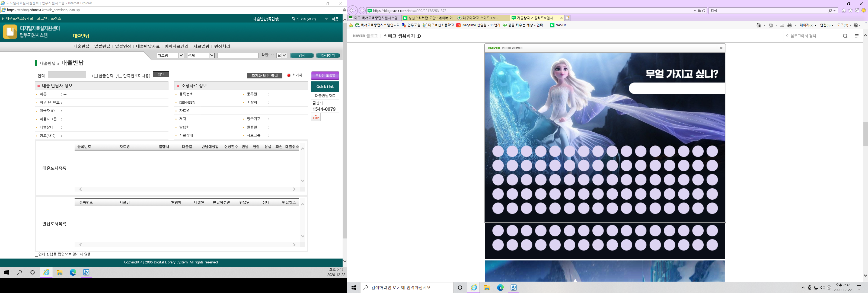Screen dimensions: 868x293
Task: Click the RSS feed icon
Action: (x=771, y=25)
